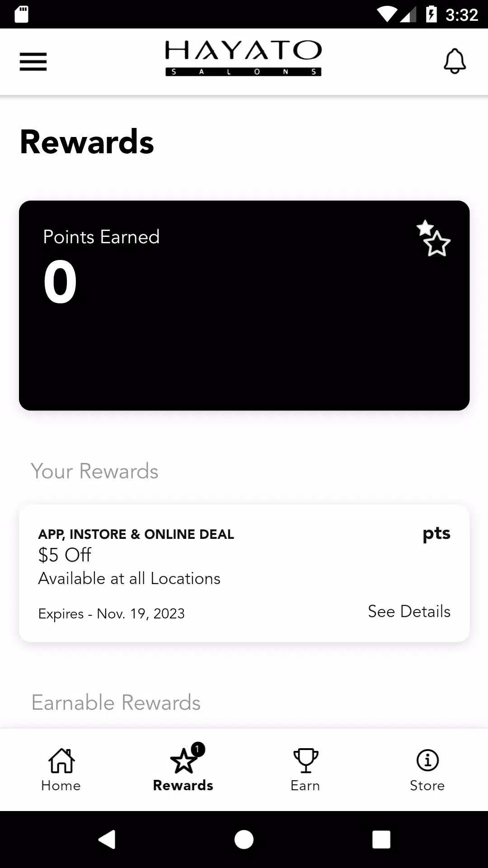Open See Details for $5 Off deal
The width and height of the screenshot is (488, 868).
tap(409, 612)
